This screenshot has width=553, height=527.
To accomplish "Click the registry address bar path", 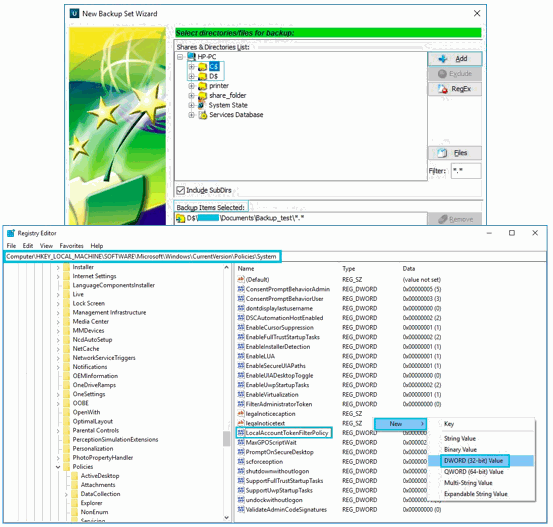I will click(142, 256).
